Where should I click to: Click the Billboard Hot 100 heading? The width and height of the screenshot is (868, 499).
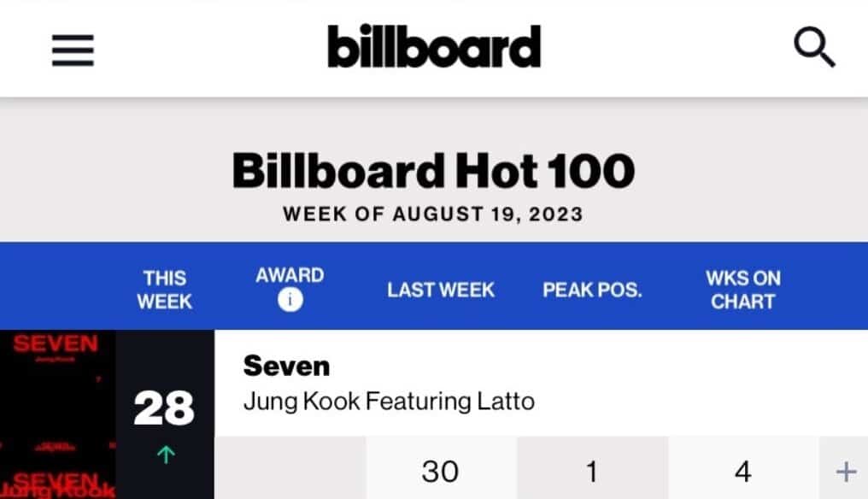tap(433, 171)
